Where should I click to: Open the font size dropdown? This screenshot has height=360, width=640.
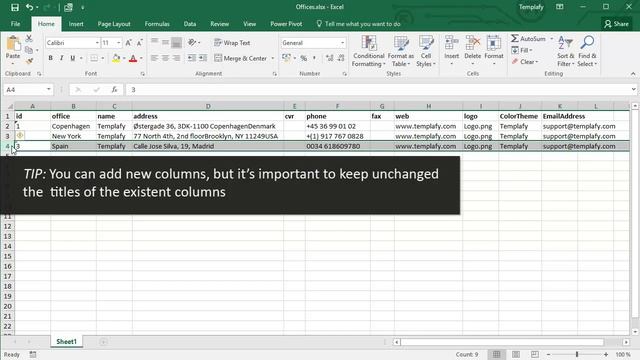[x=119, y=43]
